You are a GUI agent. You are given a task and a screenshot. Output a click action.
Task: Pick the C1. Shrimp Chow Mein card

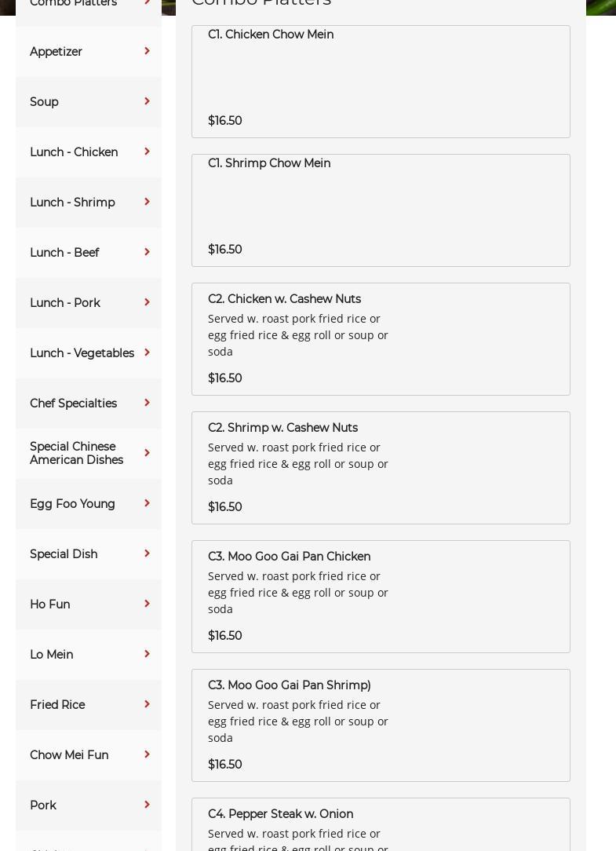coord(381,210)
